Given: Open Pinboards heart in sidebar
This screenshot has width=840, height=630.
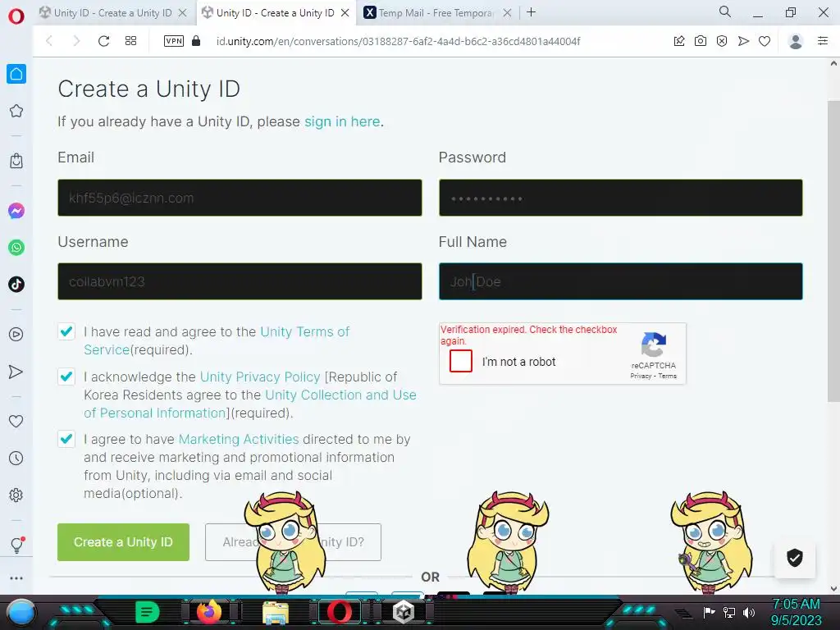Looking at the screenshot, I should [x=16, y=421].
